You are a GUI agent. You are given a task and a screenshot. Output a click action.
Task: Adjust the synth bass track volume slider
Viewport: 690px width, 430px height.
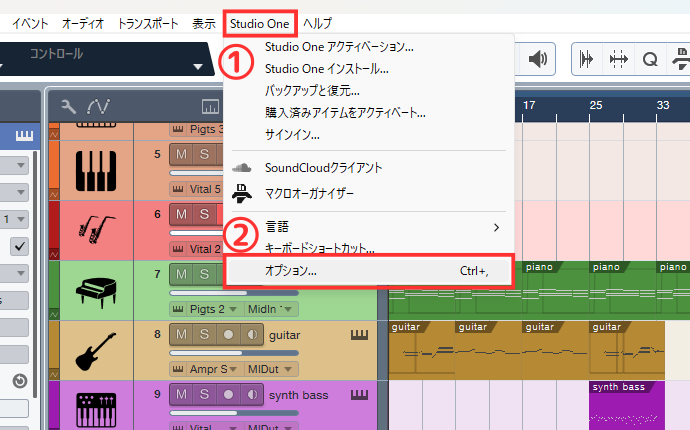click(x=234, y=413)
